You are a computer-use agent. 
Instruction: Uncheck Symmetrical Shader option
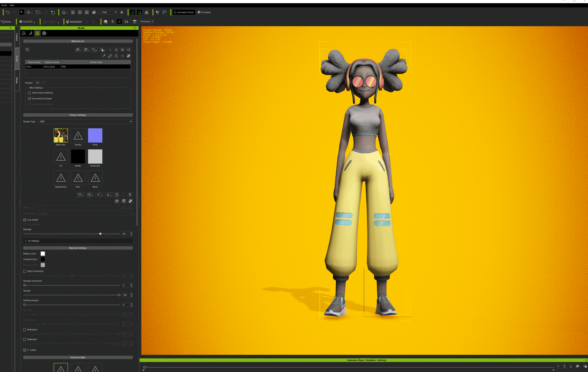pos(29,99)
